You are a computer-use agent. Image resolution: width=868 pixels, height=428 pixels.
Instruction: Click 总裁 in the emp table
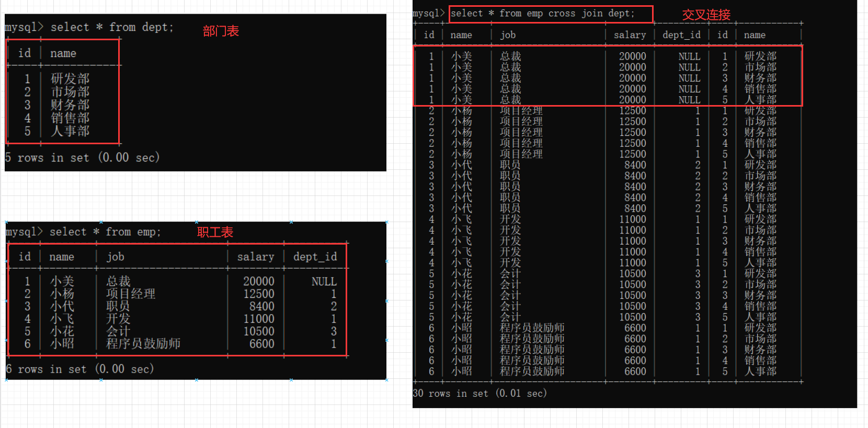(x=118, y=281)
